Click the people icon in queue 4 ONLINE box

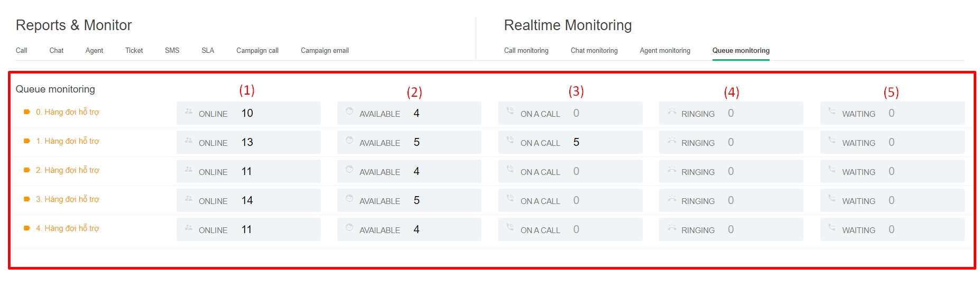click(x=188, y=228)
